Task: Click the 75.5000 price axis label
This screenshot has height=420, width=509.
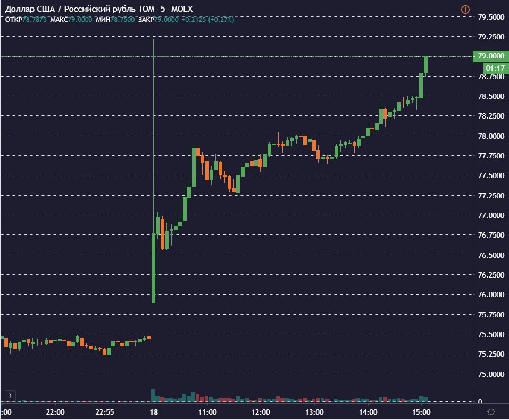Action: pyautogui.click(x=491, y=334)
